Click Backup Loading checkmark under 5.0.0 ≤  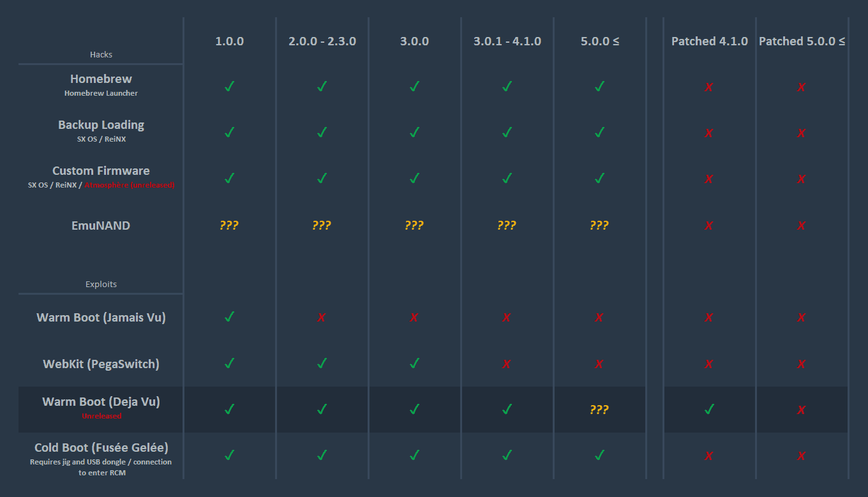click(600, 132)
